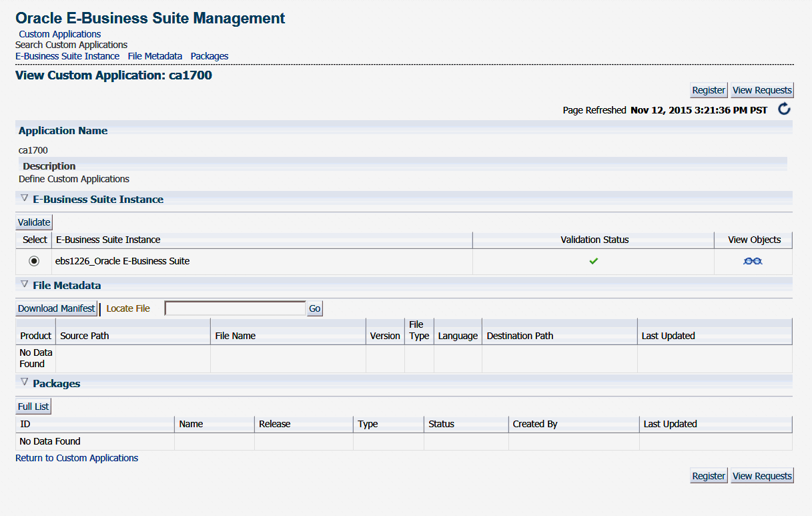
Task: Click the page refreshed timestamp Nov 12, 2015
Action: (699, 110)
